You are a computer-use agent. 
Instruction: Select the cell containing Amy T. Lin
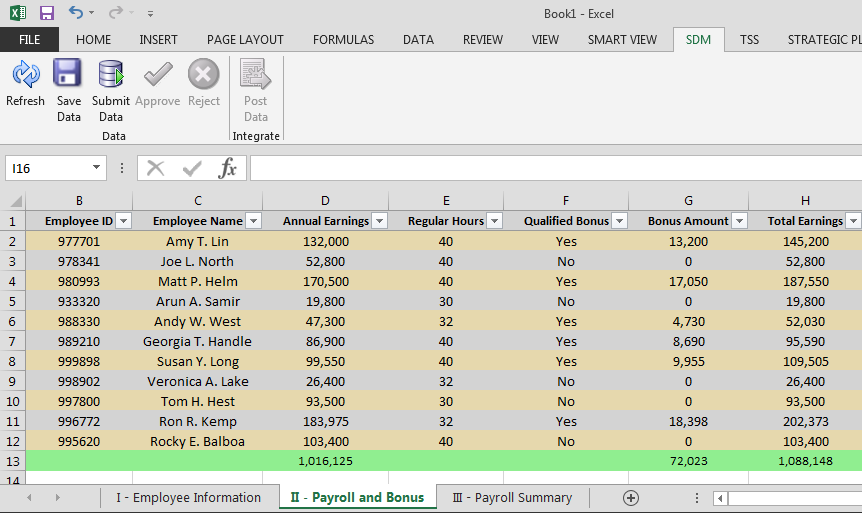pos(198,241)
